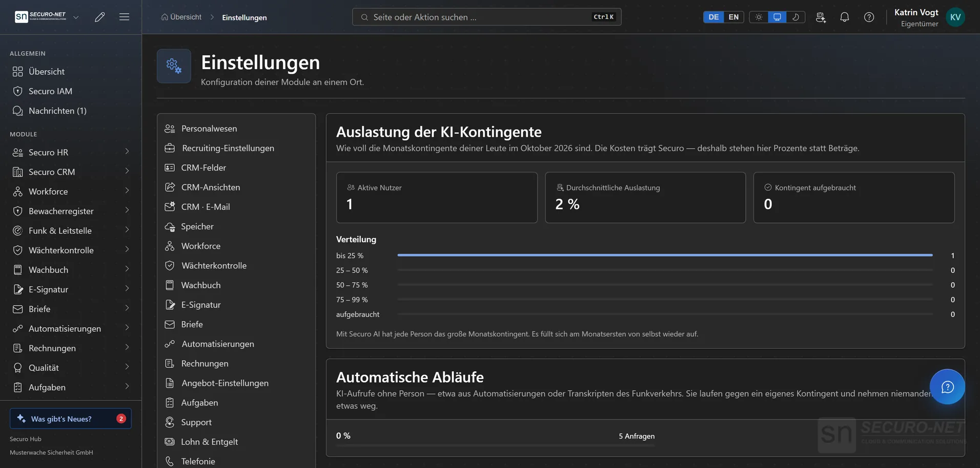Toggle the hamburger sidebar menu icon
This screenshot has height=468, width=980.
point(124,17)
